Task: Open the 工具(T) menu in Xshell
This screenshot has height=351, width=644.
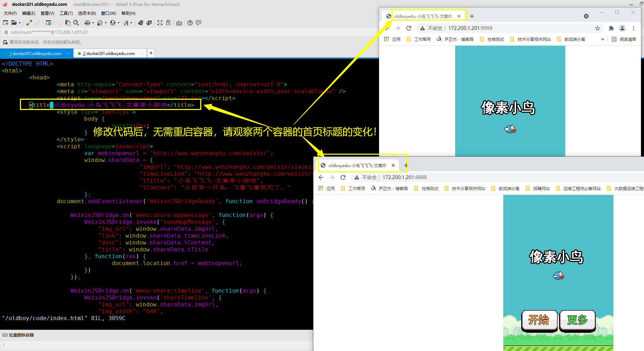Action: click(x=66, y=13)
